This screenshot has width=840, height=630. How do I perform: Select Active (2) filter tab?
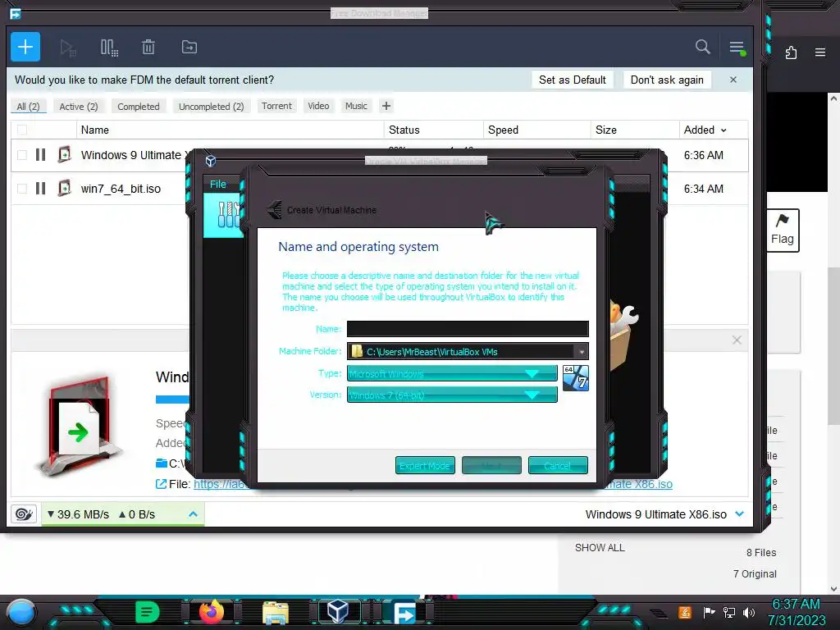(x=79, y=106)
